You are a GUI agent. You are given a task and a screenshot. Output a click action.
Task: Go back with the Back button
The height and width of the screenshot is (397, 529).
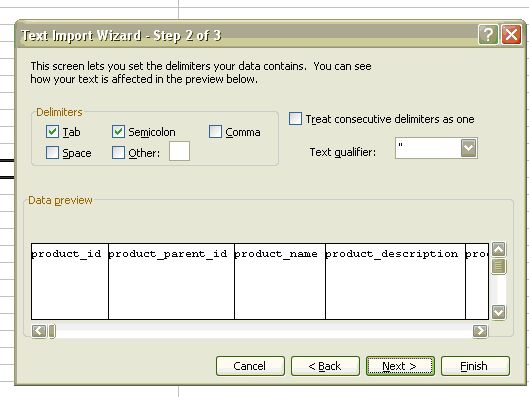(325, 366)
